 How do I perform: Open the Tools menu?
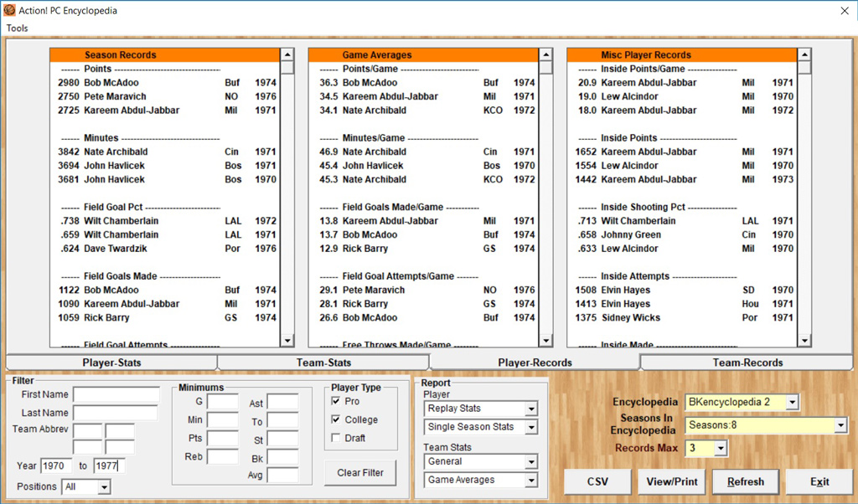pos(17,28)
